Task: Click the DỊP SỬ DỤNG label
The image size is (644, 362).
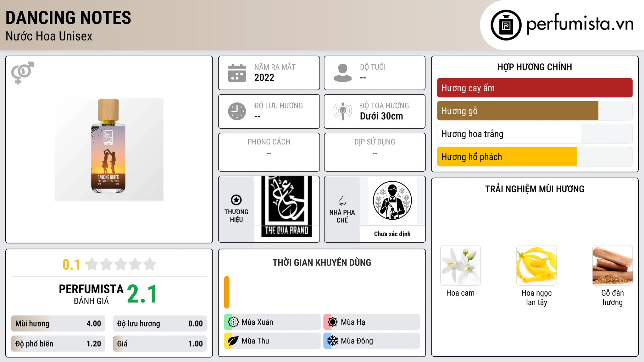Action: [x=375, y=142]
